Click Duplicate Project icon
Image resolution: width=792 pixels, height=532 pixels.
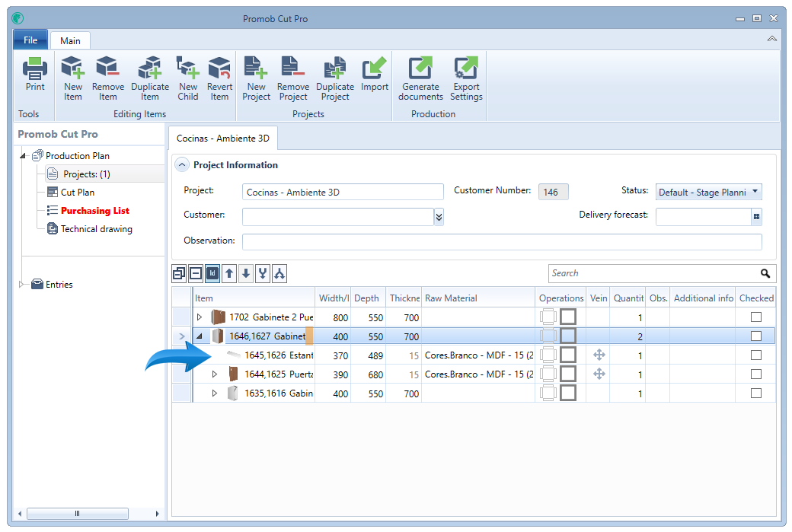coord(335,68)
